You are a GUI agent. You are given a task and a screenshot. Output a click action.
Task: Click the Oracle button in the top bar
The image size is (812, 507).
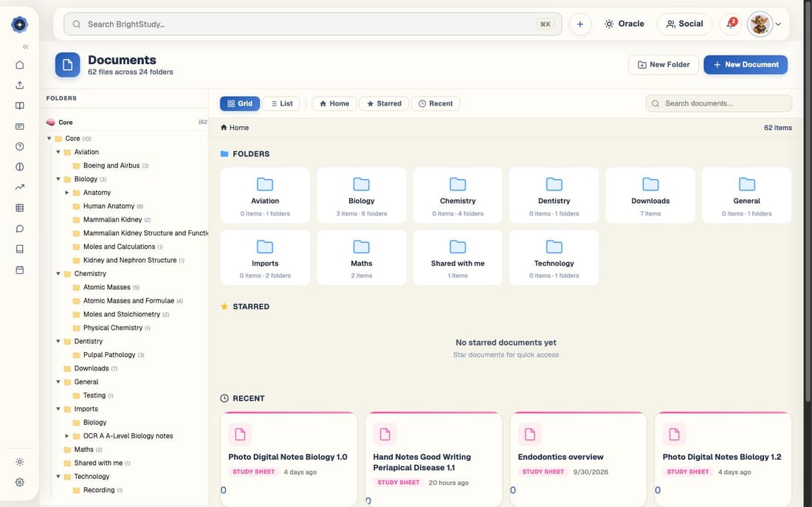coord(624,24)
